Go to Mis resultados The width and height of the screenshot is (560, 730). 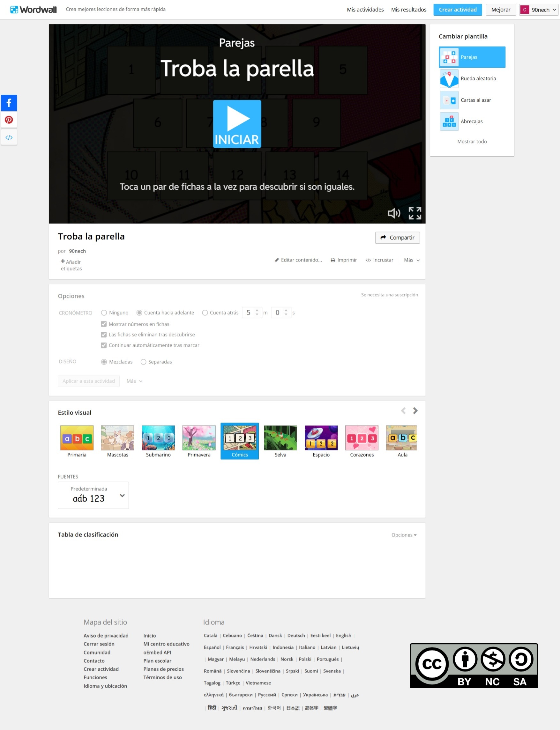409,10
